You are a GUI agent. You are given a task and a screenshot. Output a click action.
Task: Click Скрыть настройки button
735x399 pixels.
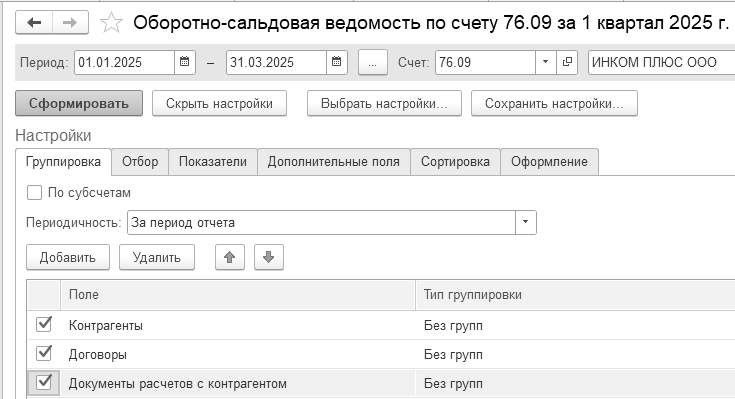coord(219,103)
